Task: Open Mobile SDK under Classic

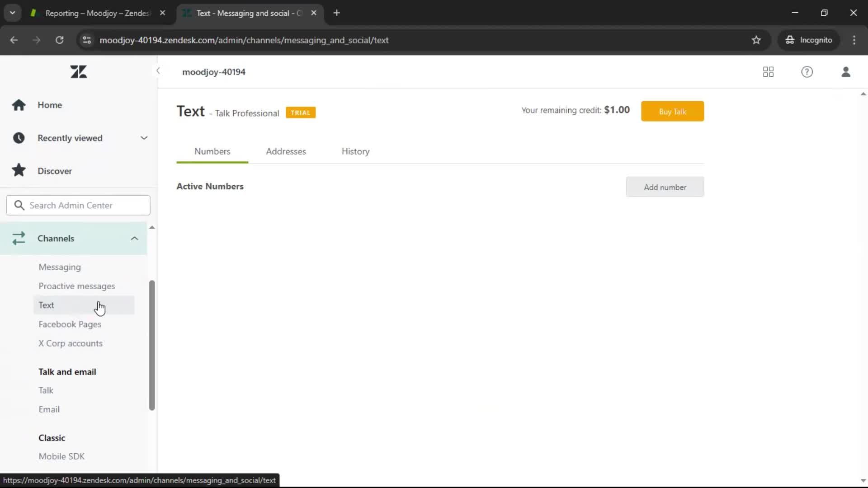Action: (61, 456)
